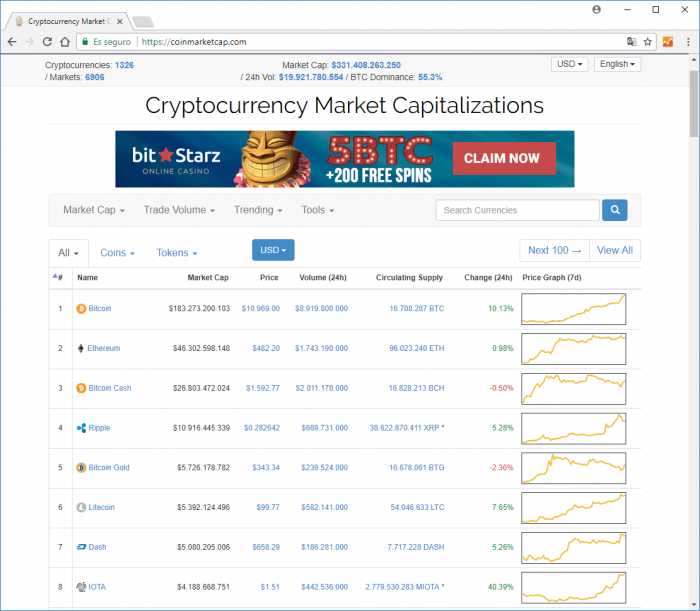Open the Bitcoin name link
Viewport: 700px width, 611px height.
tap(100, 308)
